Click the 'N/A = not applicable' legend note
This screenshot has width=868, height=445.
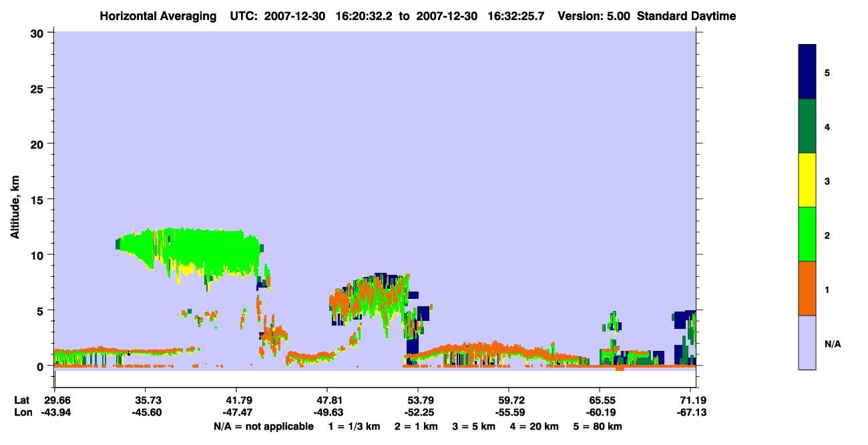[264, 426]
